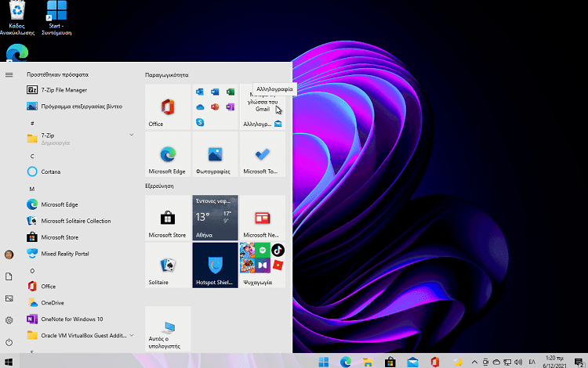The width and height of the screenshot is (588, 368).
Task: Open Mixed Reality Portal
Action: [81, 254]
